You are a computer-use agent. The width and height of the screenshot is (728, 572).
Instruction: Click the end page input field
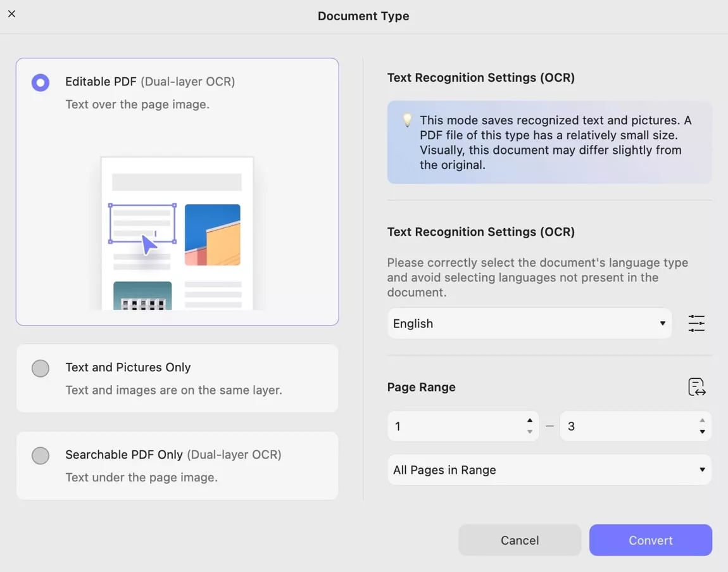(627, 426)
